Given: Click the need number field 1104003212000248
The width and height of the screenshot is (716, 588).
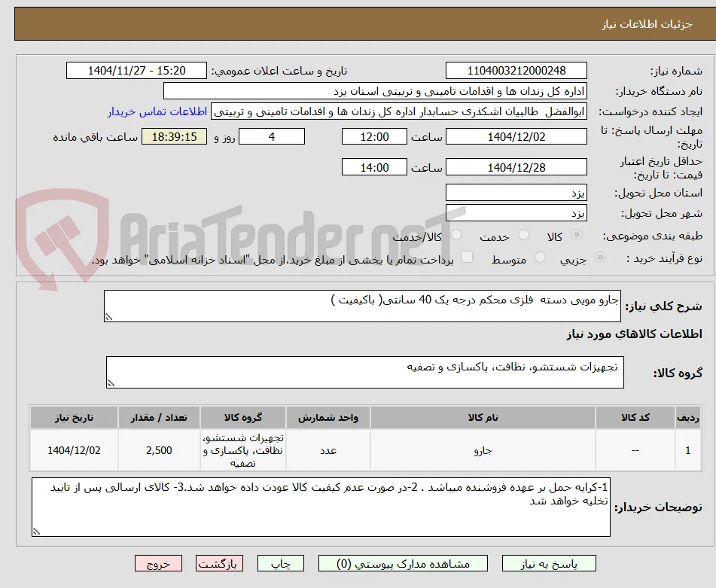Looking at the screenshot, I should point(516,71).
